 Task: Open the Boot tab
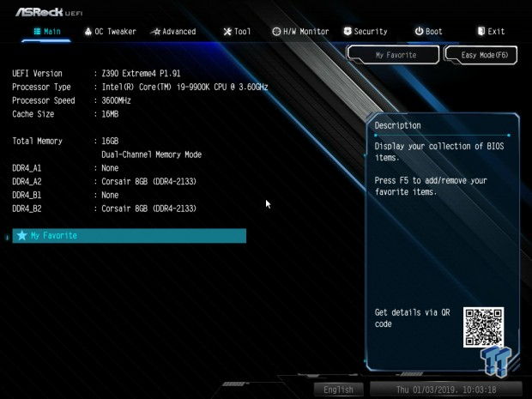tap(428, 32)
